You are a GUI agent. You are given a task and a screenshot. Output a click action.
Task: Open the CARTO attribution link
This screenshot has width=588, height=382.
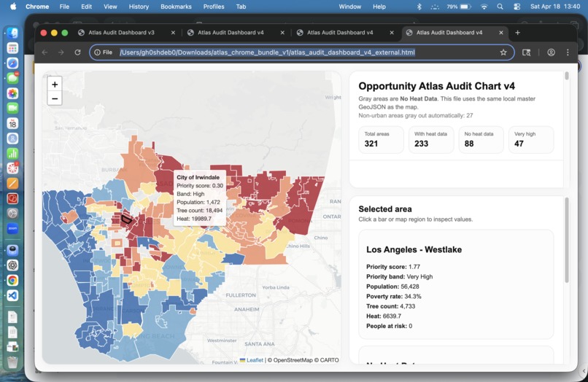329,360
